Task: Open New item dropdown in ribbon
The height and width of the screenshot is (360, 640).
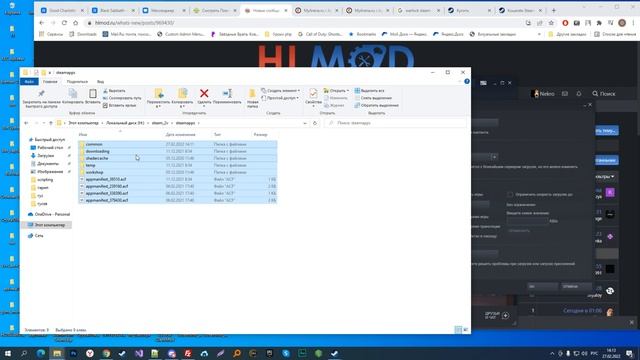Action: [280, 91]
